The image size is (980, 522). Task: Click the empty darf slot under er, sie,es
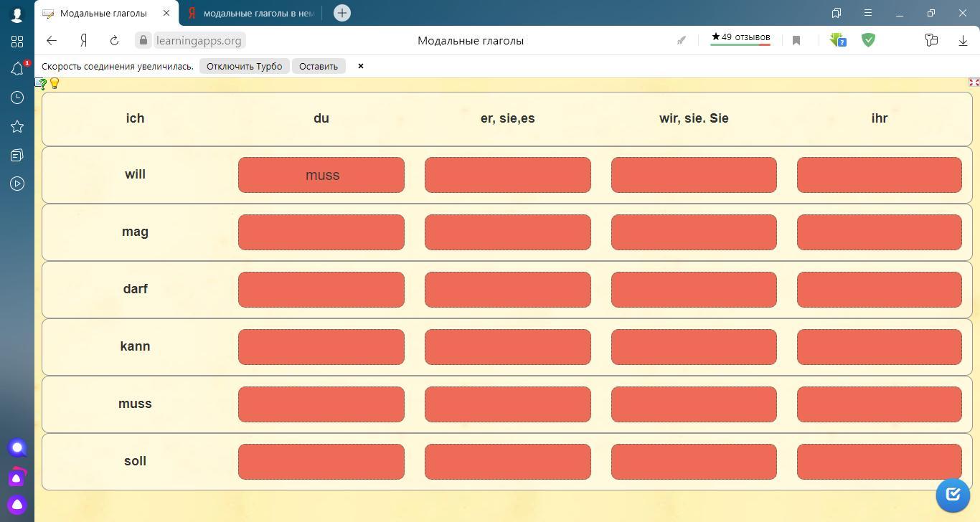tap(508, 290)
